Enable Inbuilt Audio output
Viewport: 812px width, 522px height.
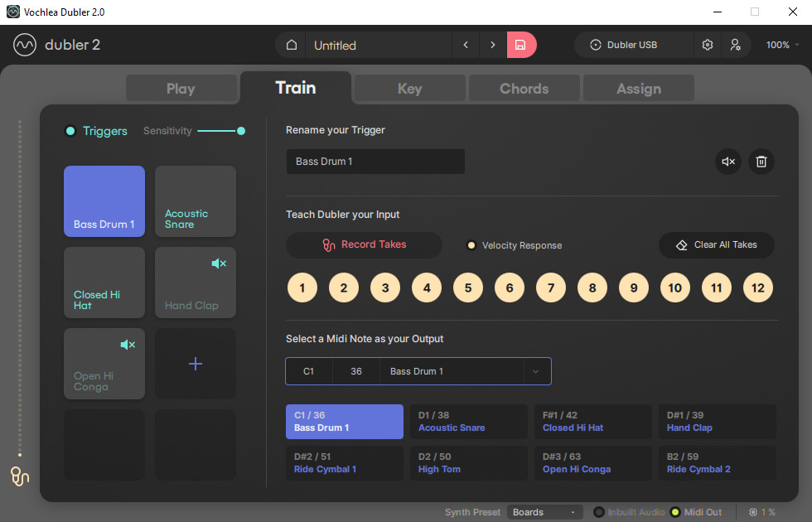point(598,512)
